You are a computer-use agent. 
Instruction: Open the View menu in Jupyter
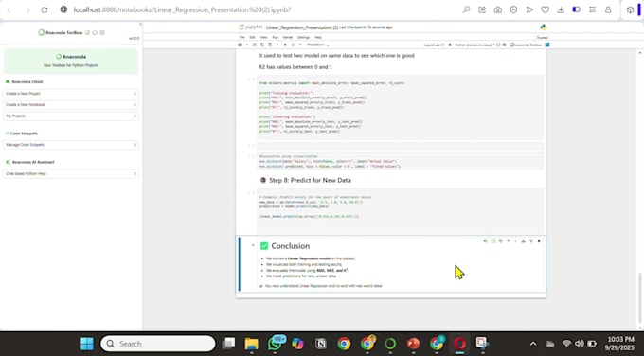coord(263,37)
